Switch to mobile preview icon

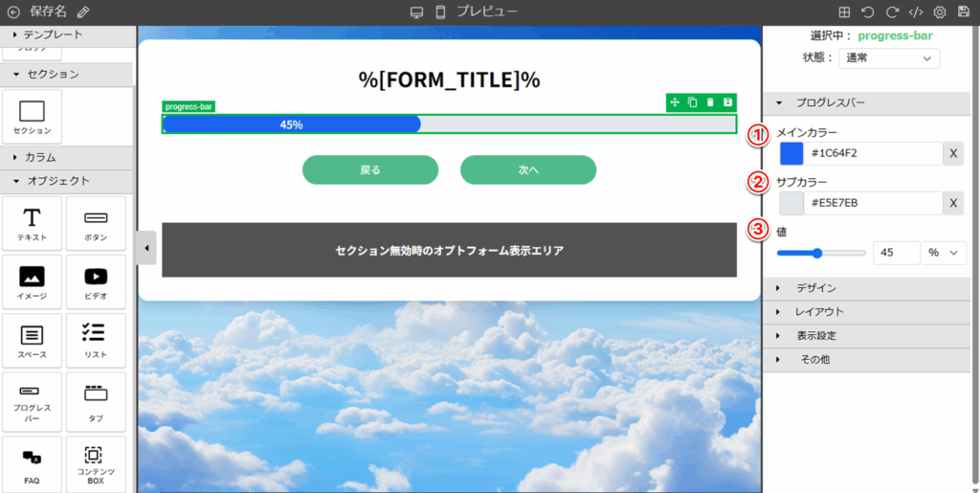tap(440, 12)
